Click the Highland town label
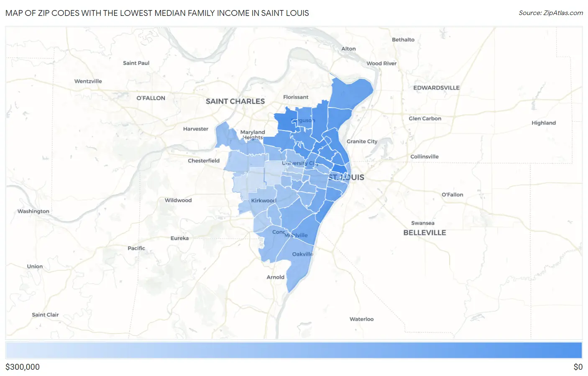The image size is (588, 376). 544,123
